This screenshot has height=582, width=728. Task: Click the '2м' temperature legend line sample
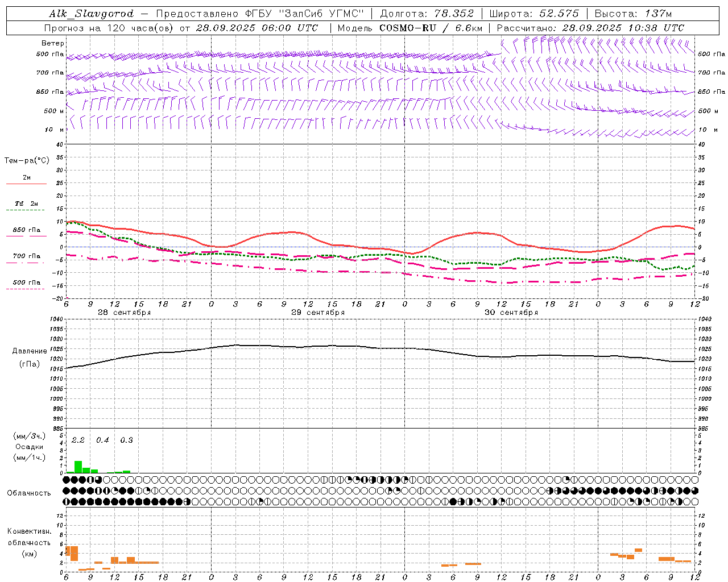pos(27,184)
